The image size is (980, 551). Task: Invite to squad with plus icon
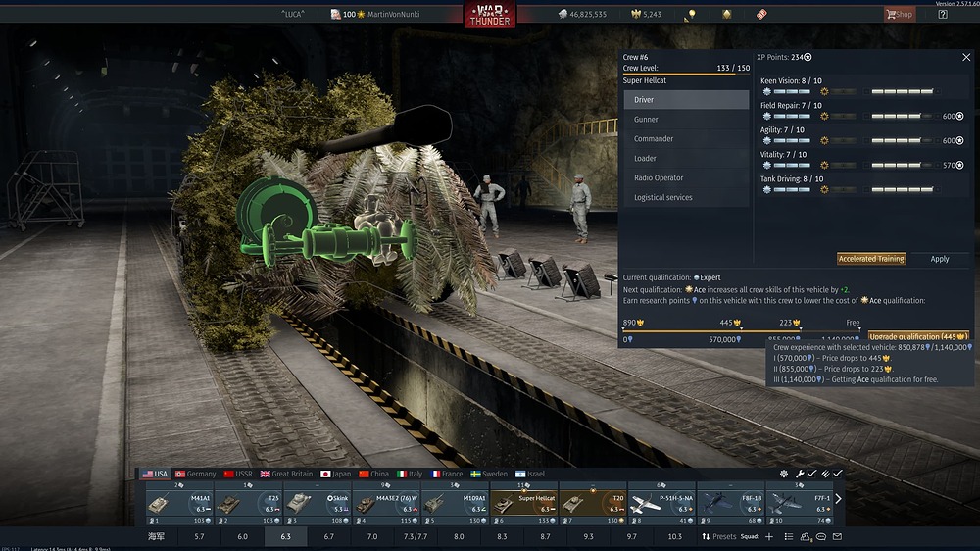coord(769,536)
